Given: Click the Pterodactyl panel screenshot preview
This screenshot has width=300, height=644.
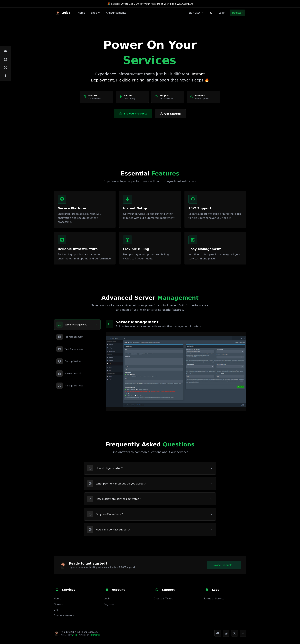Looking at the screenshot, I should pyautogui.click(x=176, y=371).
